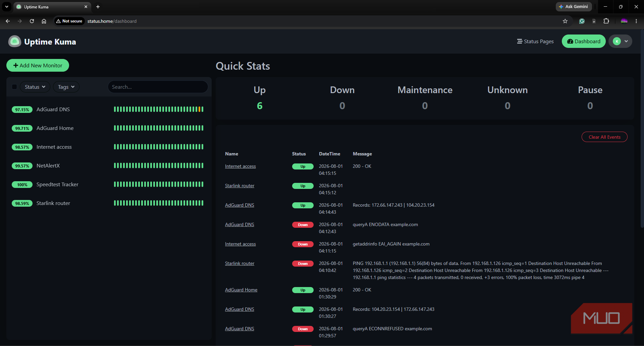
Task: Click the 98.59% uptime badge
Action: tap(22, 203)
